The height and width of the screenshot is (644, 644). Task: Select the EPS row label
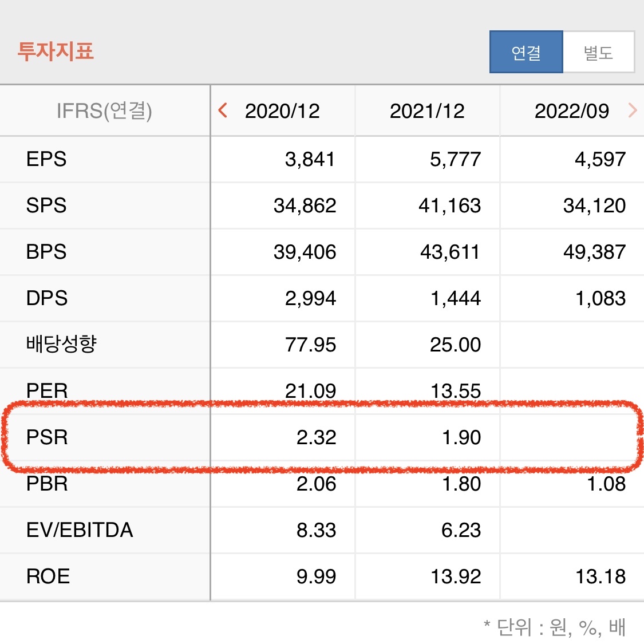[x=46, y=159]
